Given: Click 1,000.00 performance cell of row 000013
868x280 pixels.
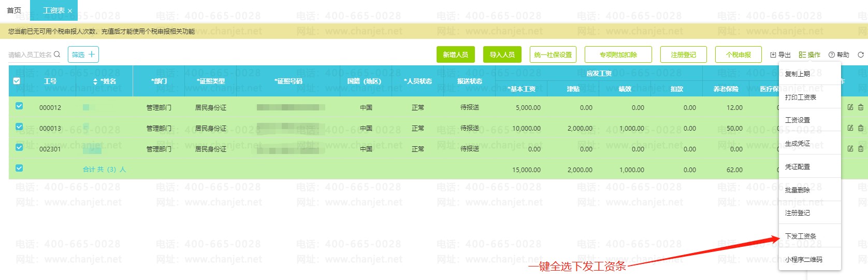Looking at the screenshot, I should click(632, 129).
